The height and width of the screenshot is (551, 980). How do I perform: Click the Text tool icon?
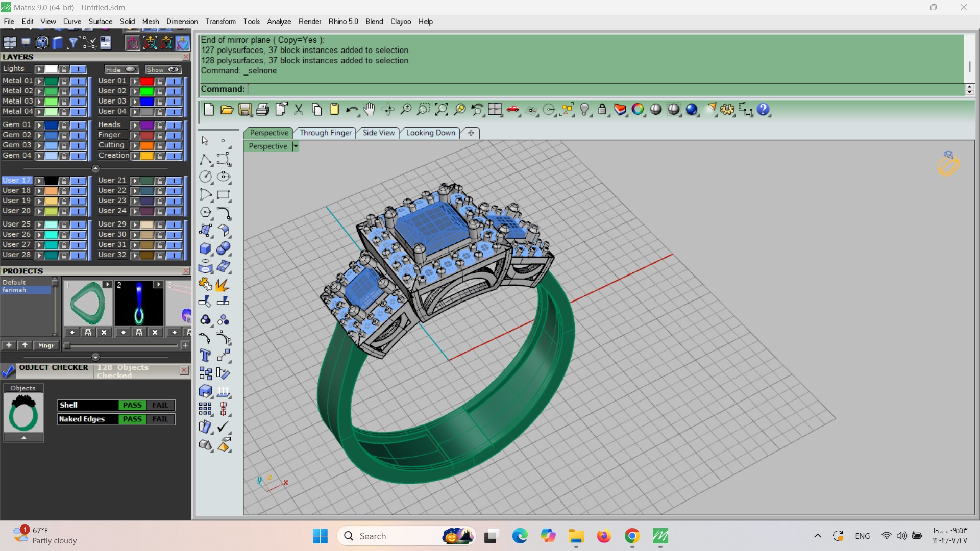pos(205,356)
